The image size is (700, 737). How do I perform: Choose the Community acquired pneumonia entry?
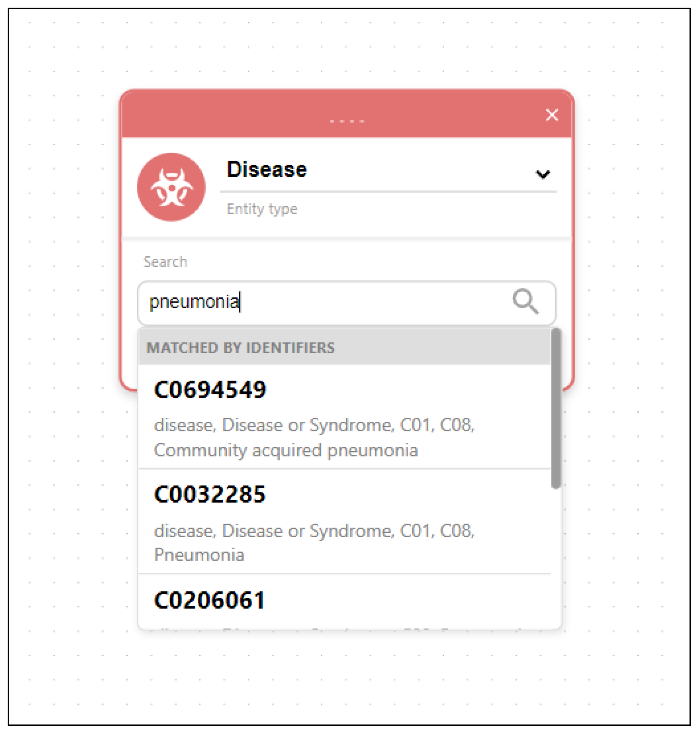point(286,450)
